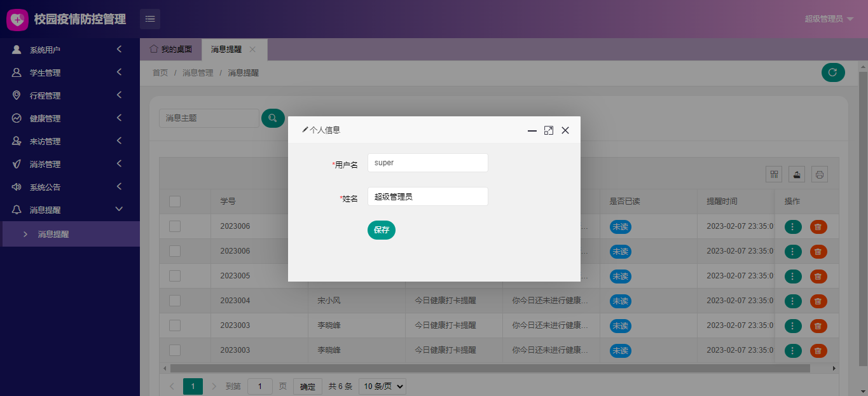Select 健康管理 in the sidebar

tap(70, 118)
